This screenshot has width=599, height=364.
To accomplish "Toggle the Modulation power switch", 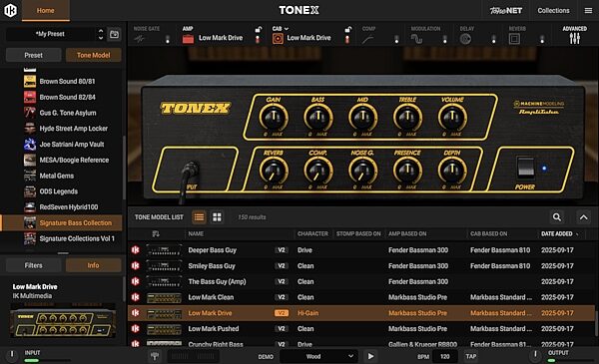I will (444, 39).
